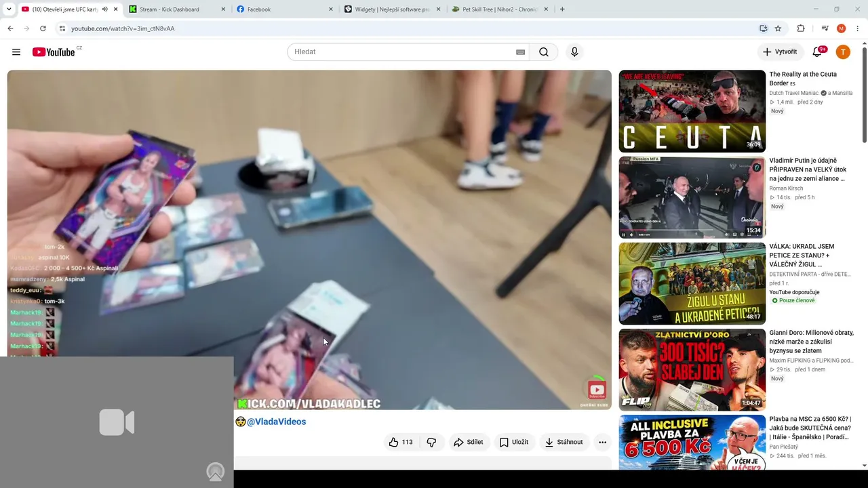Open a new browser tab
Screen dimensions: 868x488
(x=562, y=9)
